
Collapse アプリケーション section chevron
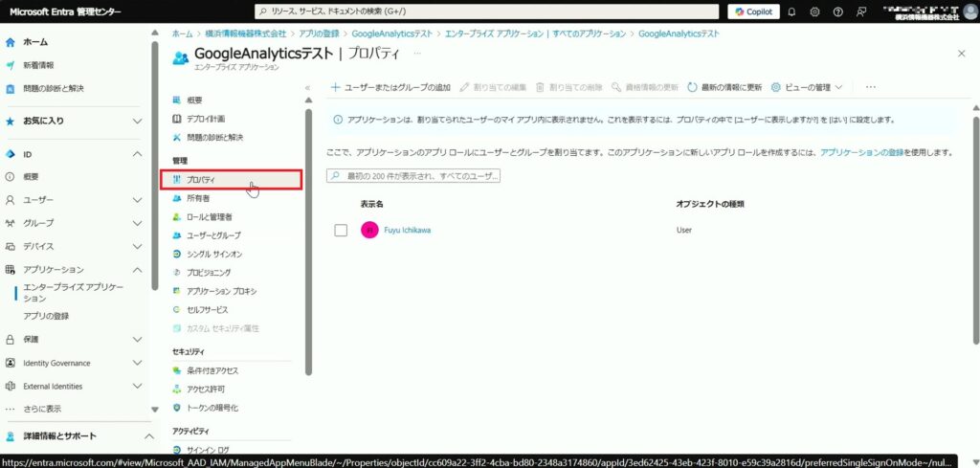pyautogui.click(x=138, y=270)
